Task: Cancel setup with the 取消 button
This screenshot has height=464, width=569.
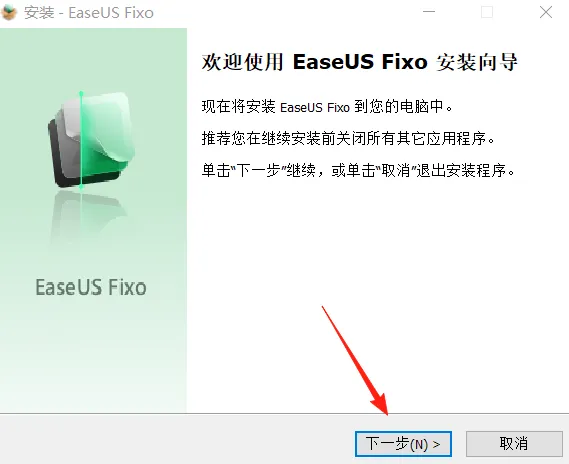Action: (x=514, y=443)
